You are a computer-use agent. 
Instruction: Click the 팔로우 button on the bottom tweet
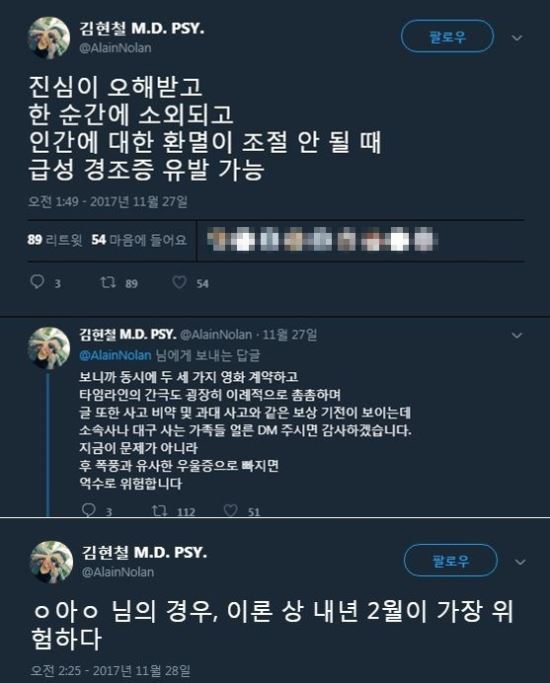tap(450, 561)
